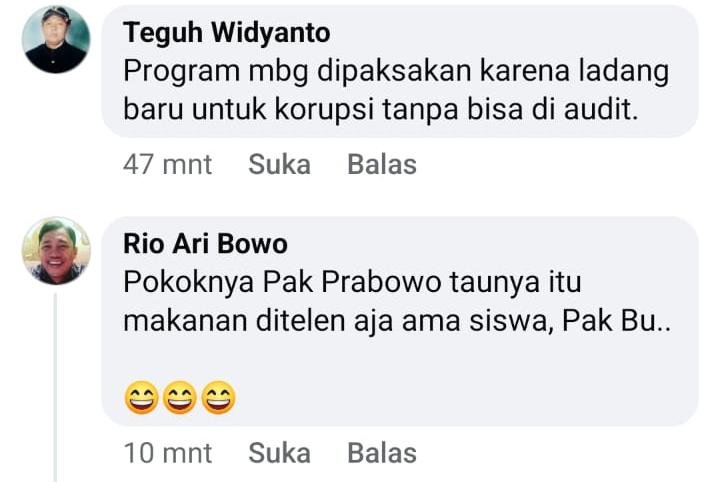Viewport: 720px width, 482px height.
Task: Click Balas next to the 10 mnt comment's Suka
Action: point(382,453)
